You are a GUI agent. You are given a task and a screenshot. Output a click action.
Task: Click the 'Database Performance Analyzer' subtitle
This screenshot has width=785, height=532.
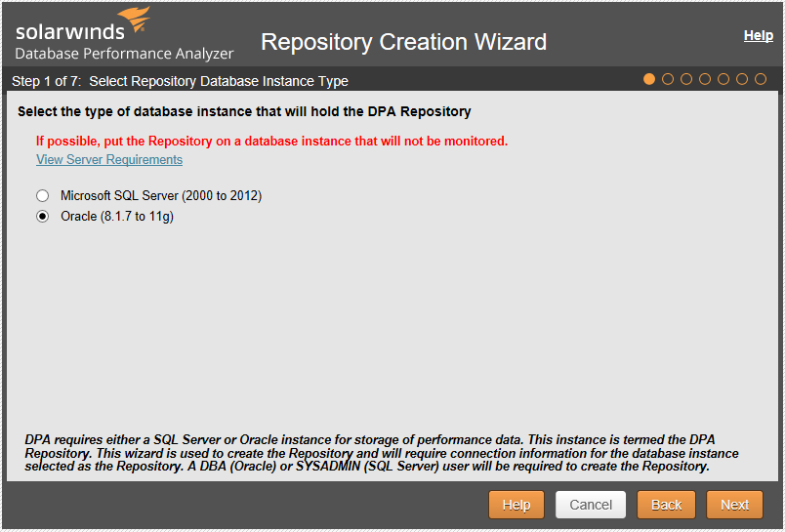pos(124,54)
